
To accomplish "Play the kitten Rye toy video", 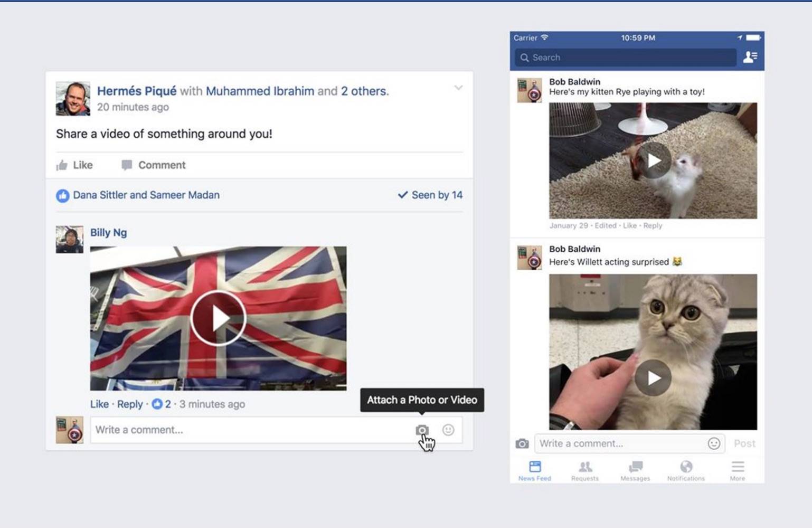I will (x=653, y=160).
